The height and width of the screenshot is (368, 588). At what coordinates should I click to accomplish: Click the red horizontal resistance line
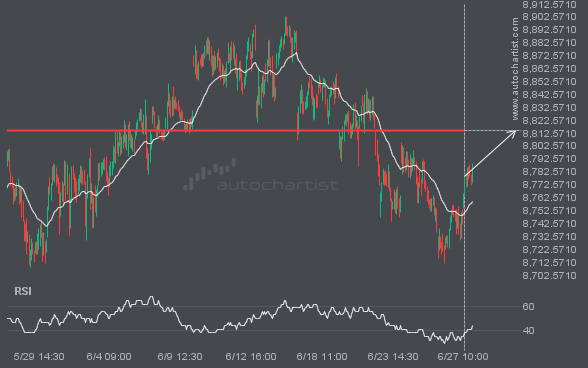point(236,131)
